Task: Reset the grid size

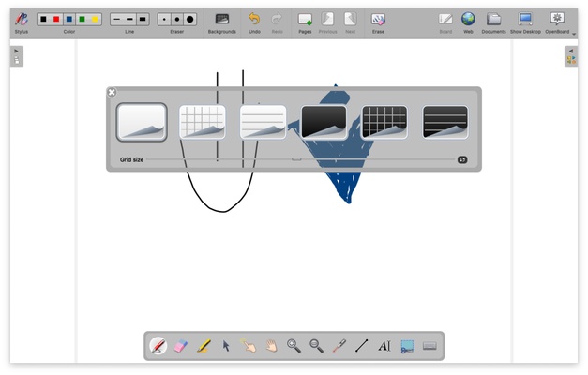Action: point(462,159)
